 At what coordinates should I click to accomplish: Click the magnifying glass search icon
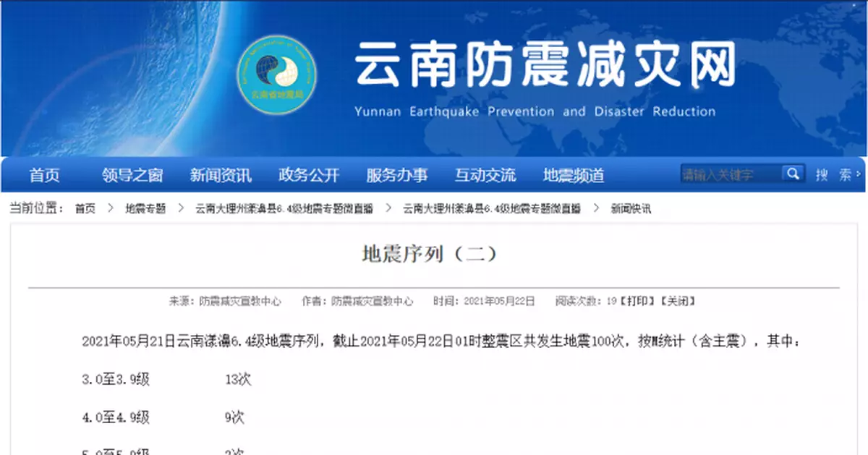pyautogui.click(x=793, y=174)
